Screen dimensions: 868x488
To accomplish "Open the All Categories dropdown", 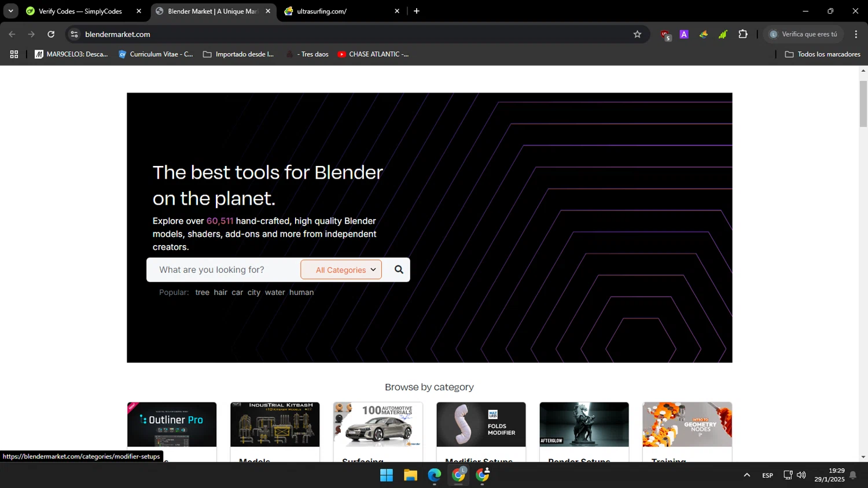I will tap(341, 269).
